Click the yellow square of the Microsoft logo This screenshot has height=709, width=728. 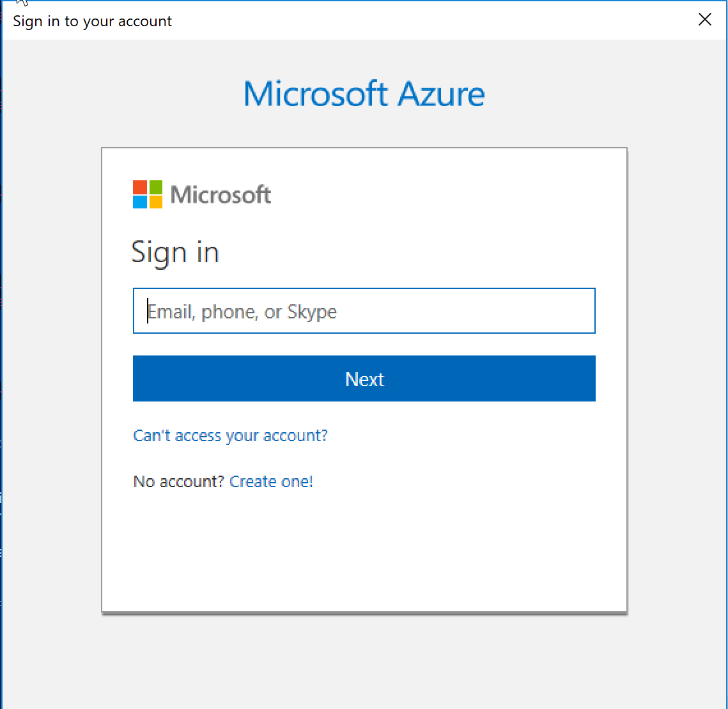155,202
